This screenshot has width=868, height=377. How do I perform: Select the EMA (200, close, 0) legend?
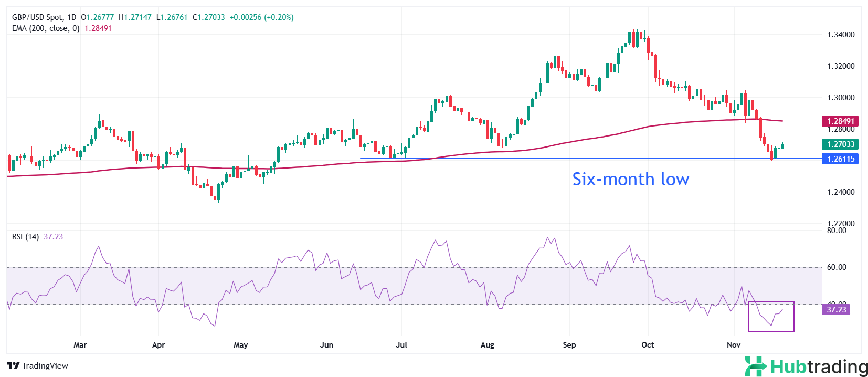46,28
